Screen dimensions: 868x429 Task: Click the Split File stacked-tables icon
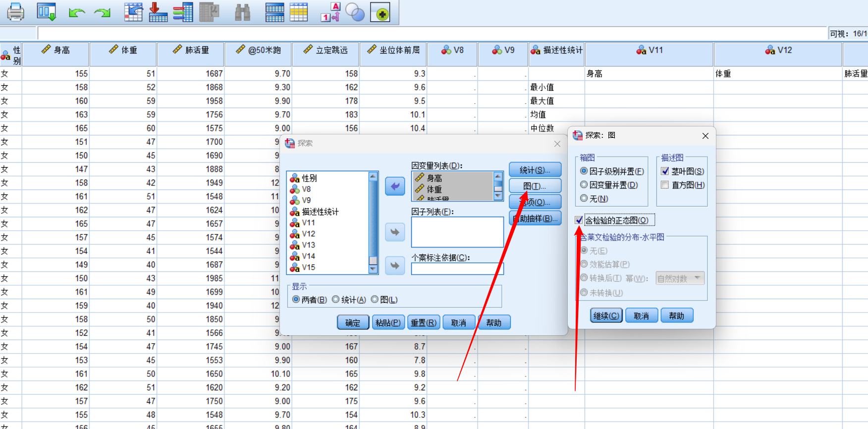point(274,12)
